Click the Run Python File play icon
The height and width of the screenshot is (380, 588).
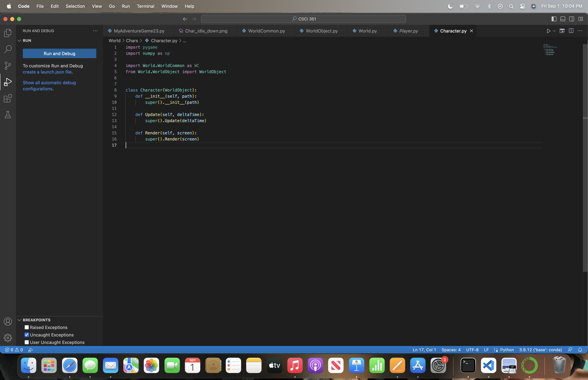548,31
